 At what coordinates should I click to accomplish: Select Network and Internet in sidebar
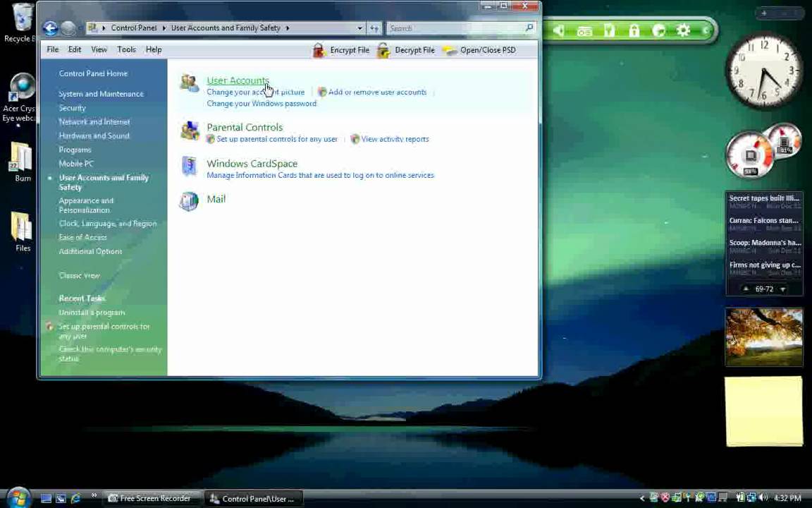click(94, 122)
